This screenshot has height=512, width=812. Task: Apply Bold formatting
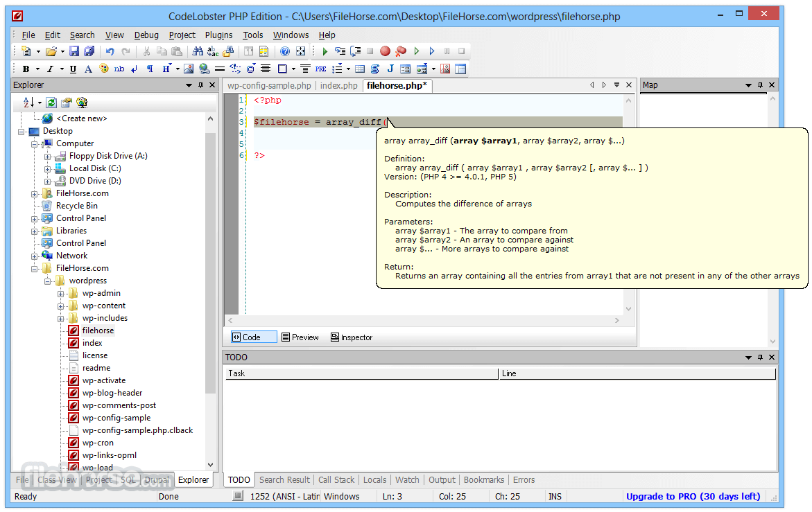pos(26,69)
